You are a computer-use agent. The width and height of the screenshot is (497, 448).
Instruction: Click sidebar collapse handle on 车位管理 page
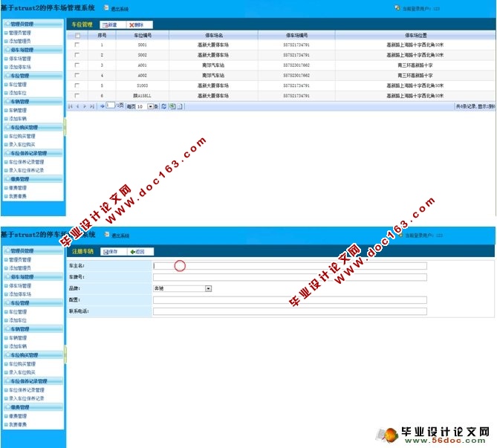click(x=65, y=127)
